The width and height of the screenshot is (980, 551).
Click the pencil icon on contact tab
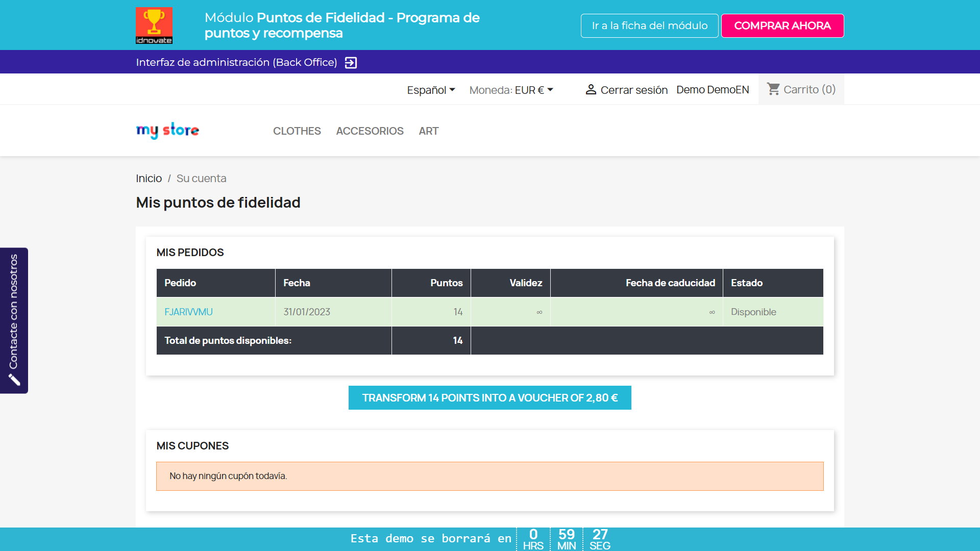(x=14, y=380)
